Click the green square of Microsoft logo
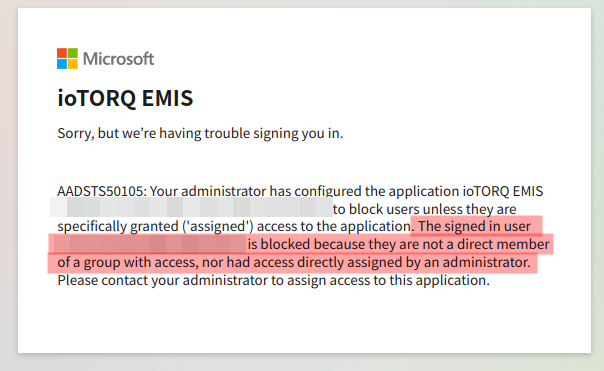Screen dimensions: 604x371 [73, 53]
